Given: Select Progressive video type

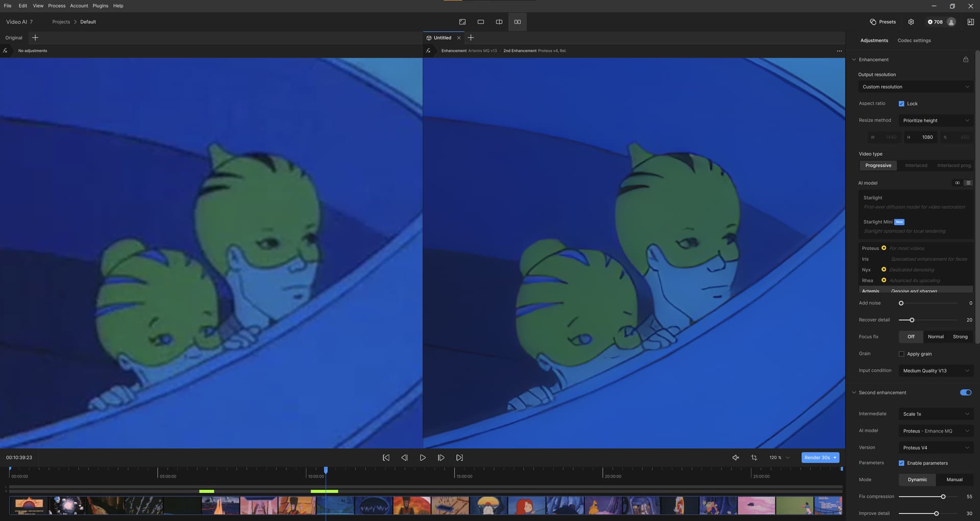Looking at the screenshot, I should coord(878,165).
